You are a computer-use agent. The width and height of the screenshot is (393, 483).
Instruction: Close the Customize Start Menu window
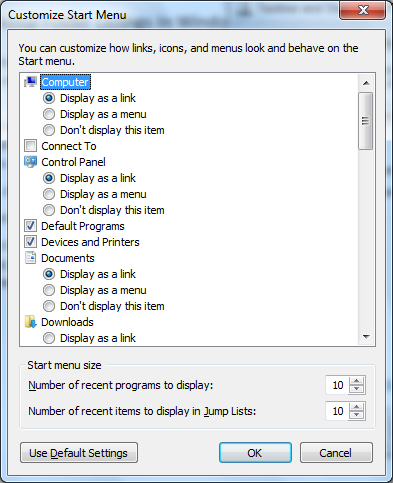(x=363, y=10)
